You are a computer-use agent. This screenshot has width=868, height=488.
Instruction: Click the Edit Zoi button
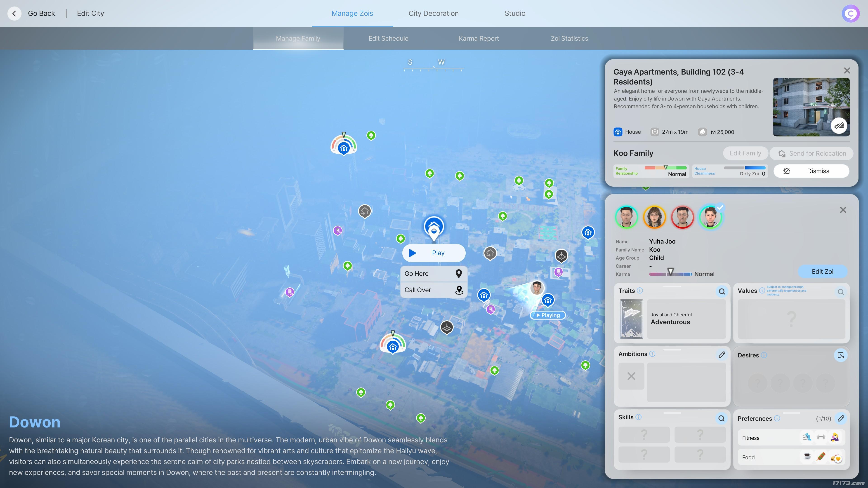822,271
